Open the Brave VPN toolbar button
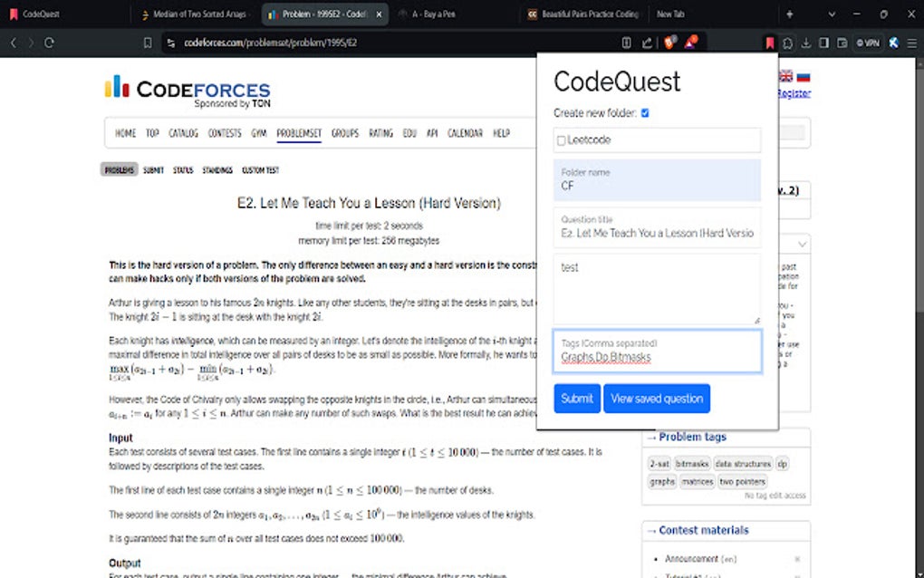Screen dimensions: 924x578 (x=868, y=43)
